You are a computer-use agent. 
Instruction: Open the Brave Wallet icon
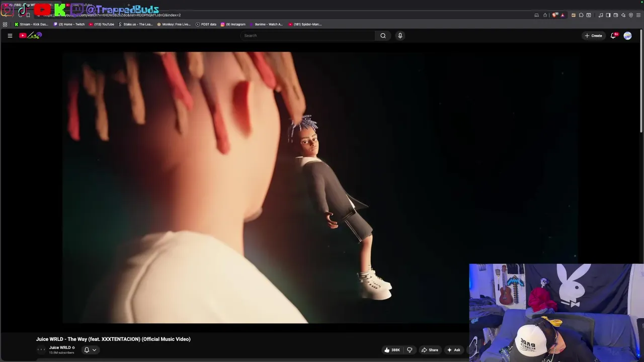616,15
